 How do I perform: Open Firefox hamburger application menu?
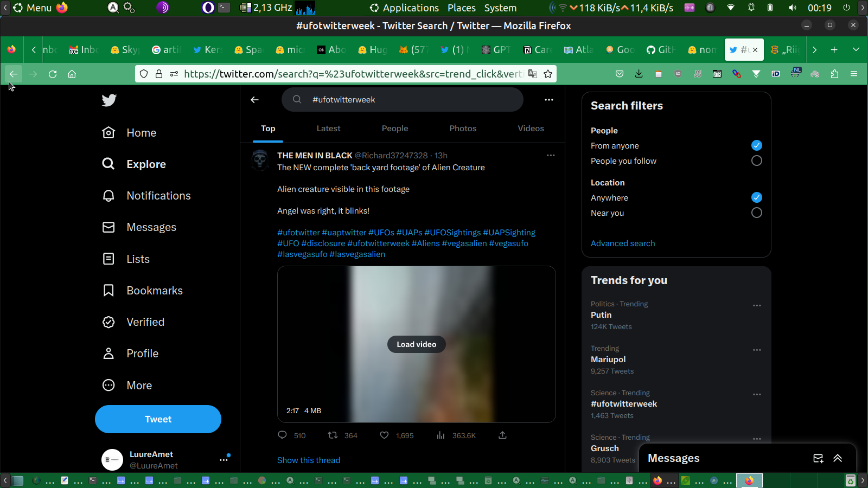click(854, 74)
